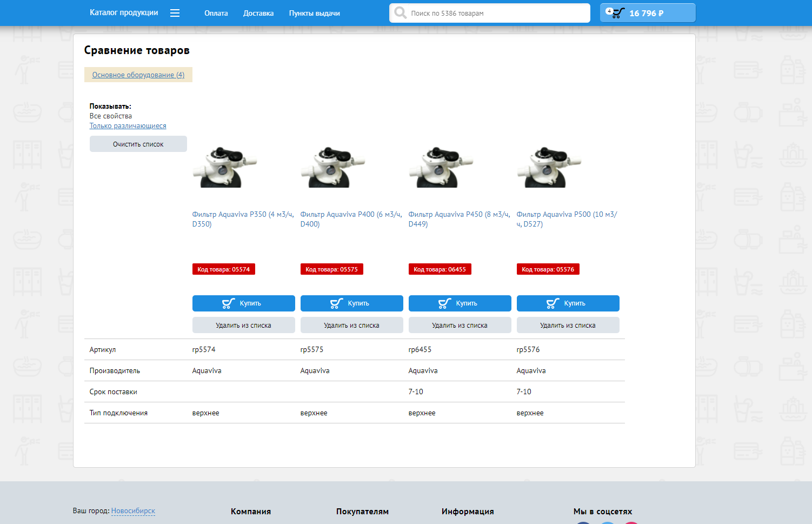Remove Aquaviva P500 from comparison list
Screen dimensions: 812x524
click(568, 326)
